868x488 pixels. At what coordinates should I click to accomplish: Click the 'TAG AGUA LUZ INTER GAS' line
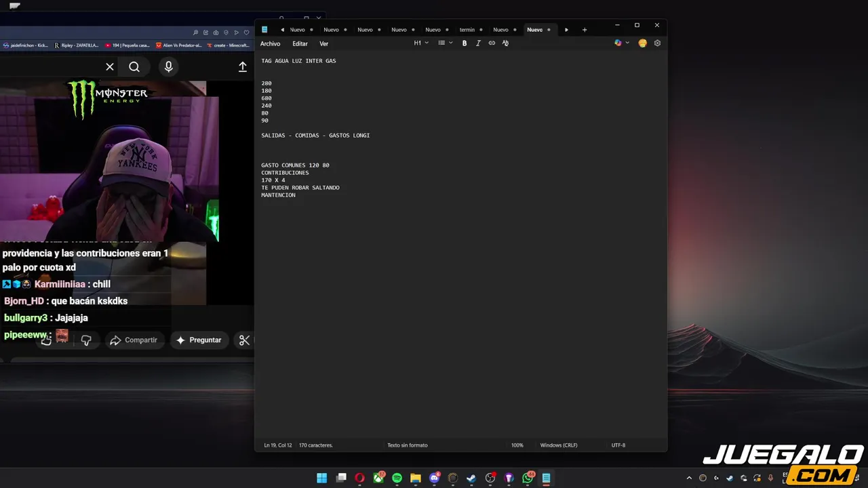tap(298, 61)
